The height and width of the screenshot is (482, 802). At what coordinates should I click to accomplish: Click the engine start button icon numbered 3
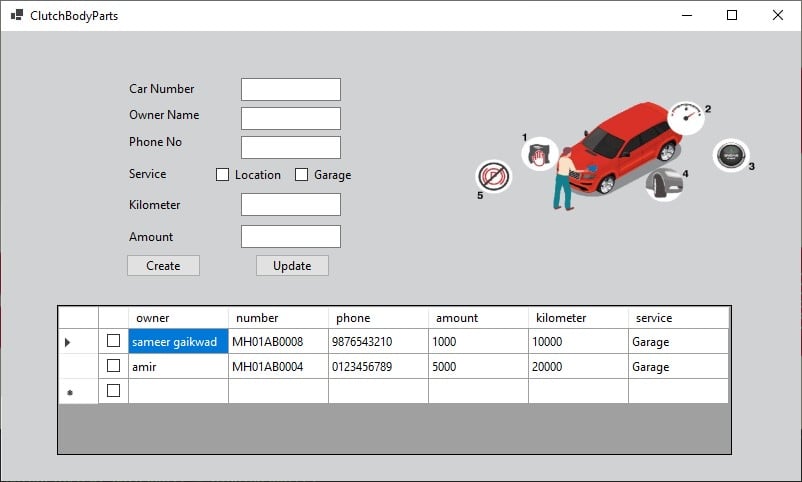(x=730, y=156)
